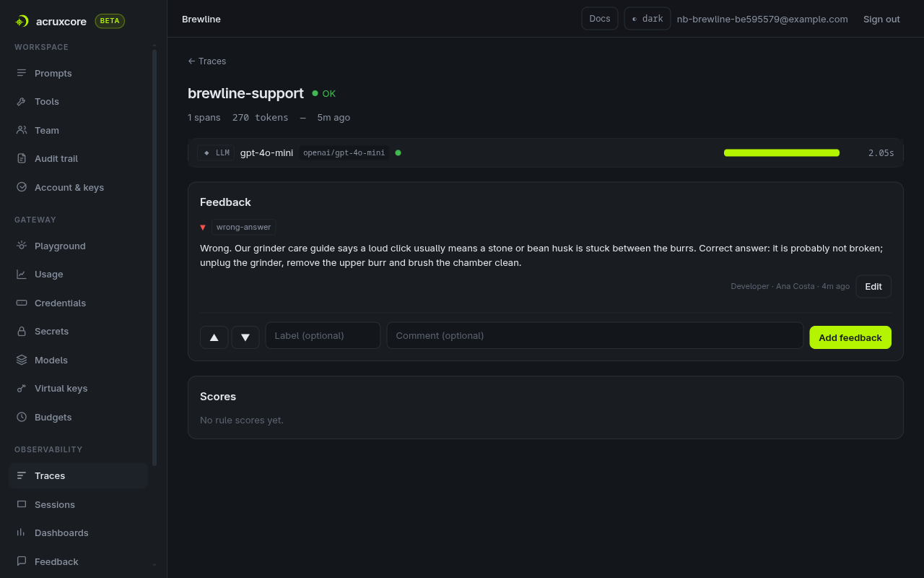The width and height of the screenshot is (924, 578).
Task: Open the Docs link
Action: point(600,19)
